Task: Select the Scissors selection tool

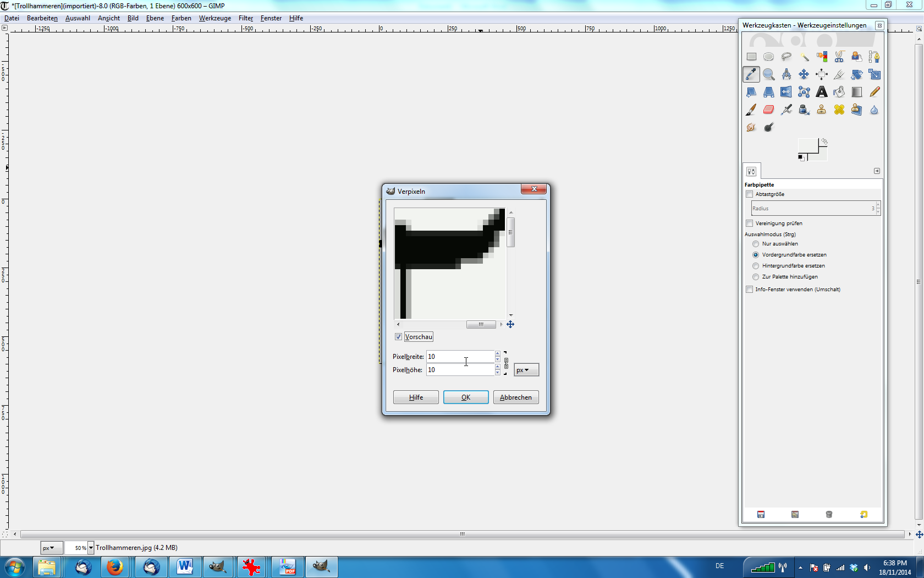Action: click(x=839, y=57)
